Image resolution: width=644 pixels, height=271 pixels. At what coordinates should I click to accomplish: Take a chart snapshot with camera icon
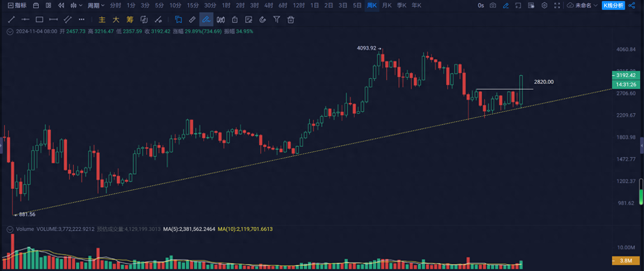pyautogui.click(x=493, y=5)
